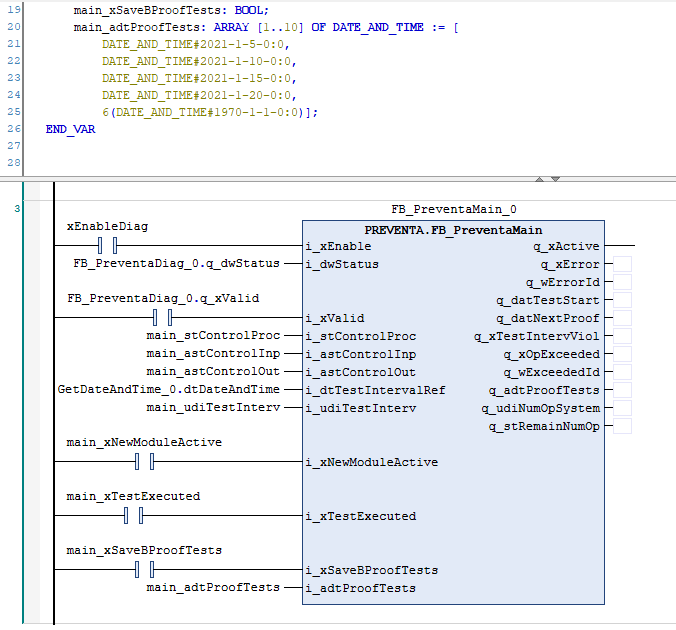Click the i_astControlInp pin label
The height and width of the screenshot is (630, 676).
[x=361, y=354]
